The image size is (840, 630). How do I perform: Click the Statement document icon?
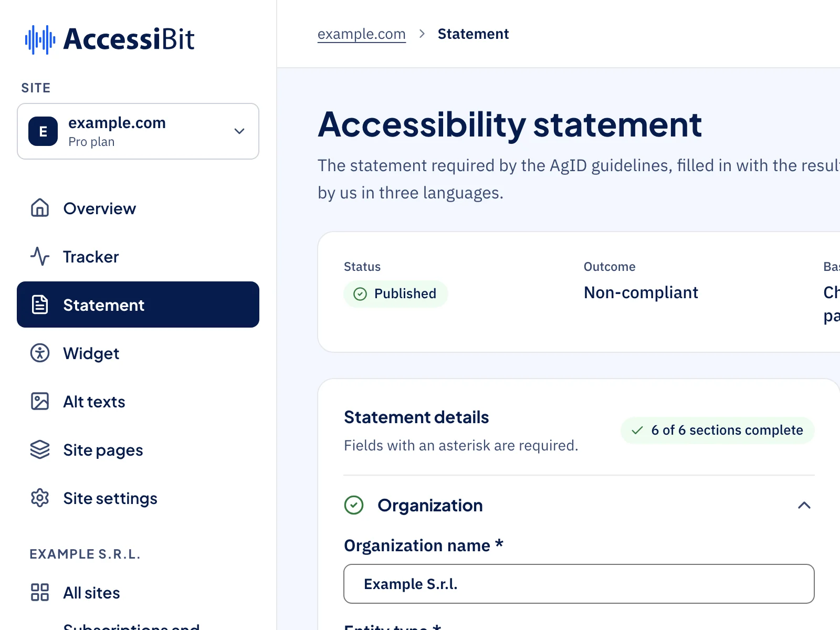[x=40, y=304]
